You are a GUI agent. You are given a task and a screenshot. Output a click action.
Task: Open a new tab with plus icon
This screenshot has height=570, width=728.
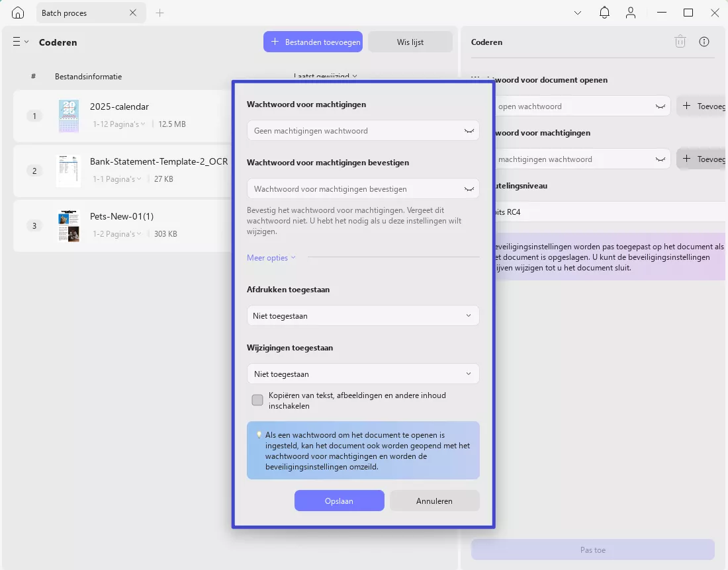coord(159,13)
